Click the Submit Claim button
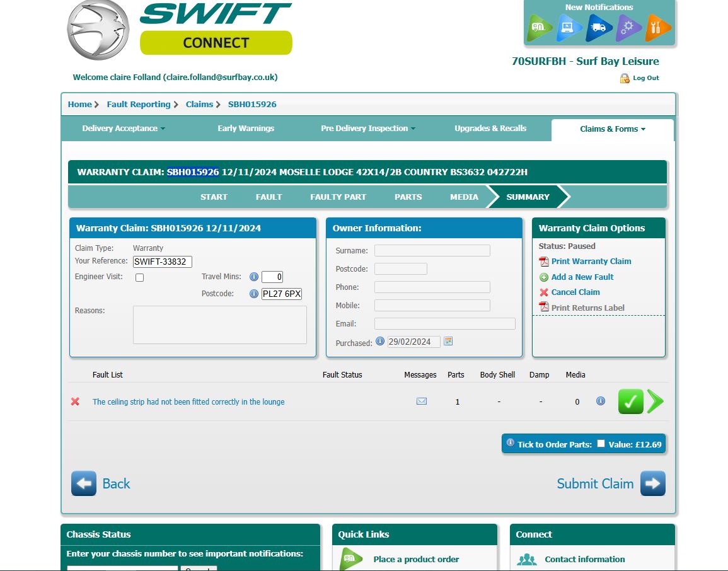 click(x=610, y=483)
